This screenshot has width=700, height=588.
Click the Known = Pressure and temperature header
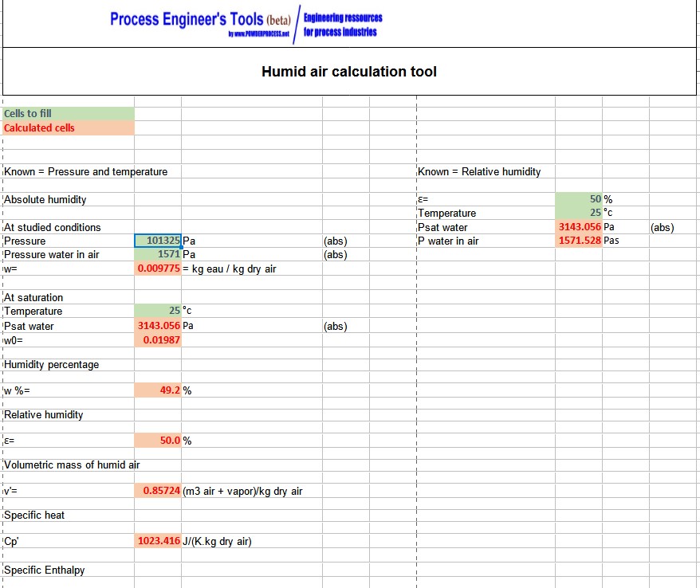[85, 171]
